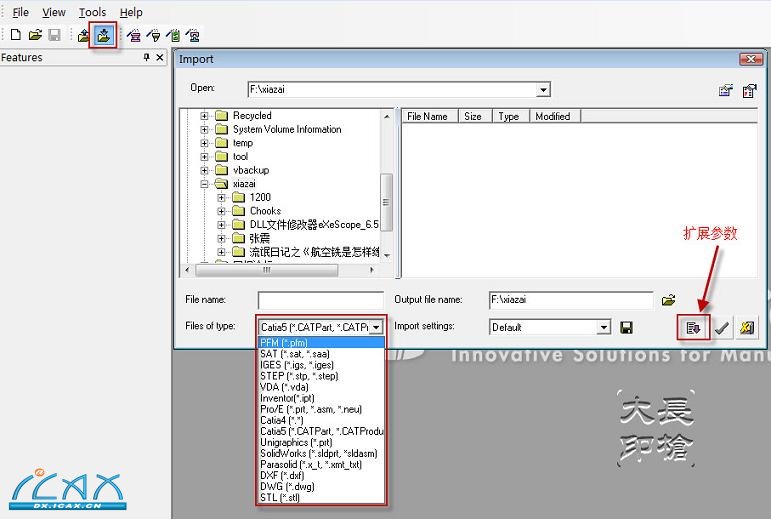771x519 pixels.
Task: Expand the Recycled folder node
Action: pos(204,116)
